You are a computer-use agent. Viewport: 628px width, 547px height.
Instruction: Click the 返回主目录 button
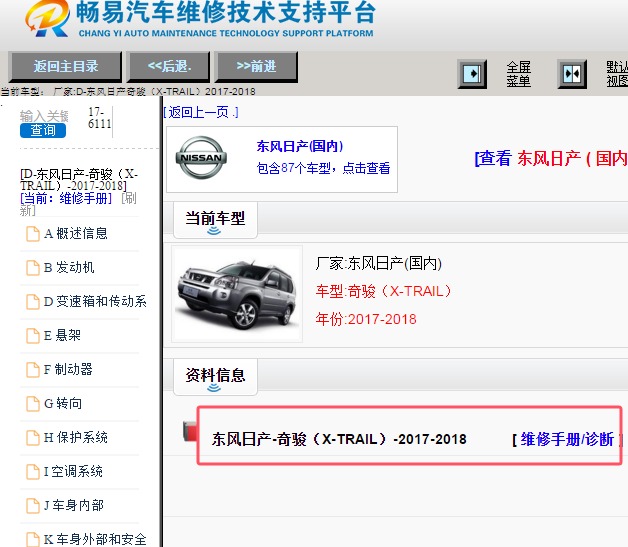[x=65, y=66]
